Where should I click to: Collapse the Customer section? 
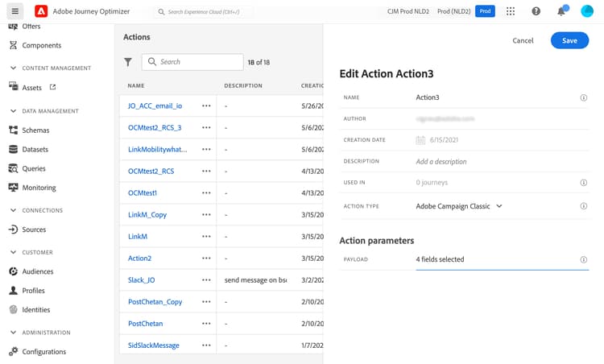[13, 252]
